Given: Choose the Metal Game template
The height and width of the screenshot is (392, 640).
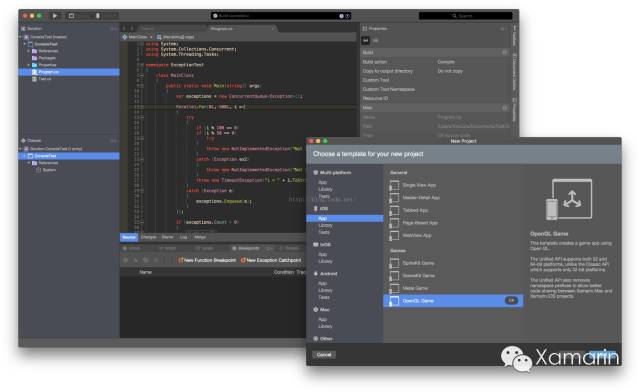Looking at the screenshot, I should (409, 288).
